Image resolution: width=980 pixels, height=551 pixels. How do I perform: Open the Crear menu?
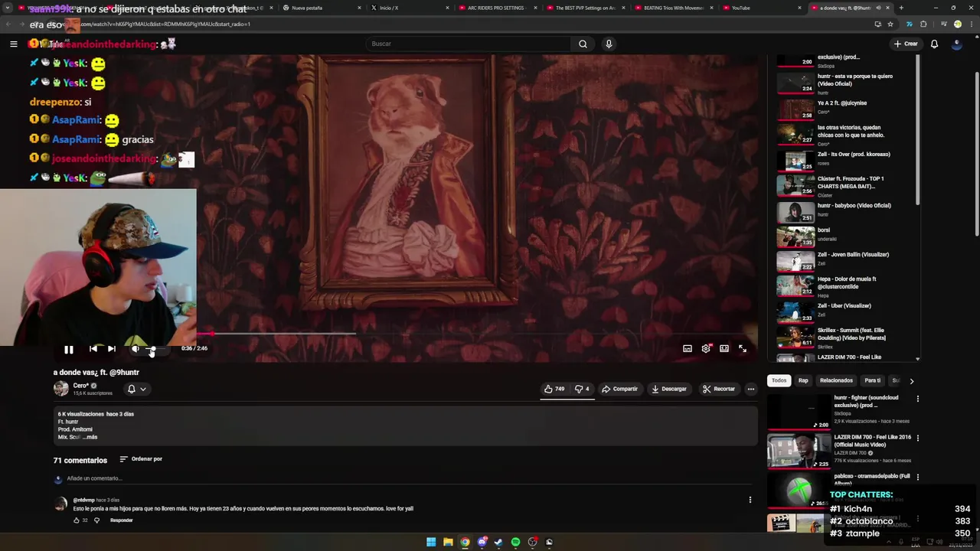coord(906,44)
